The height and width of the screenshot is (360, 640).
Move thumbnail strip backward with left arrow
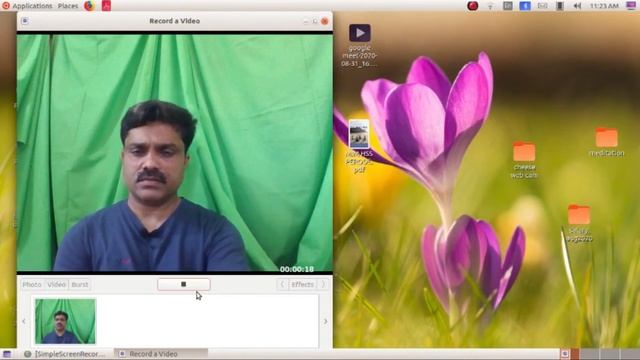(24, 321)
